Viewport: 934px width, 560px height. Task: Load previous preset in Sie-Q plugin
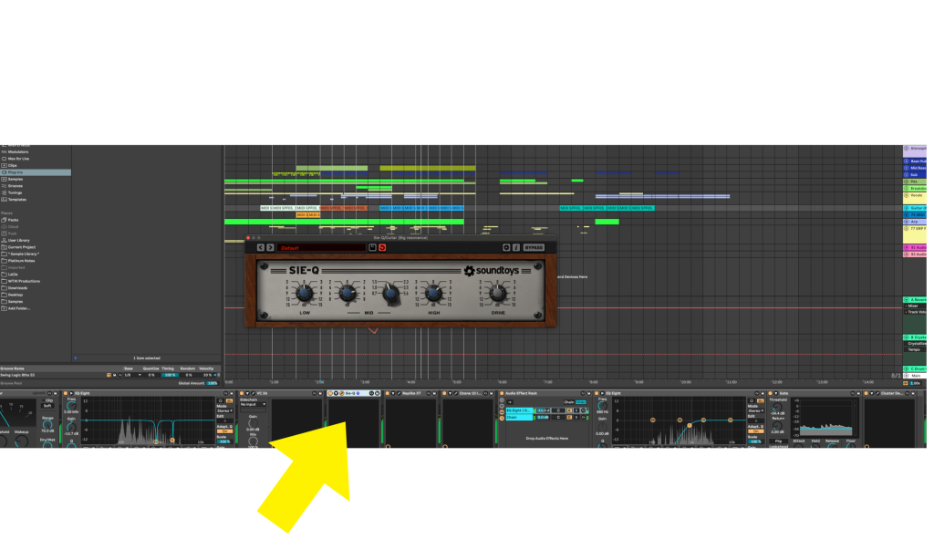tap(260, 247)
